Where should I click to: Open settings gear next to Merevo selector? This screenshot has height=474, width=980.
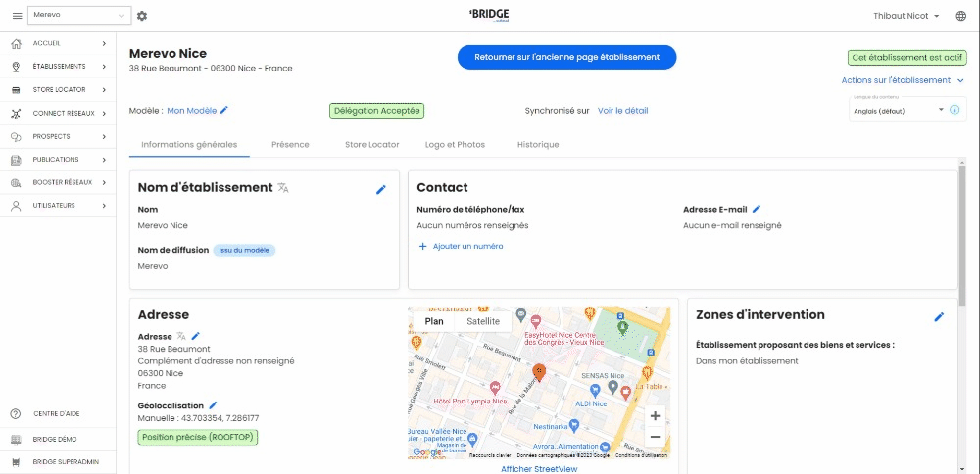pyautogui.click(x=142, y=16)
